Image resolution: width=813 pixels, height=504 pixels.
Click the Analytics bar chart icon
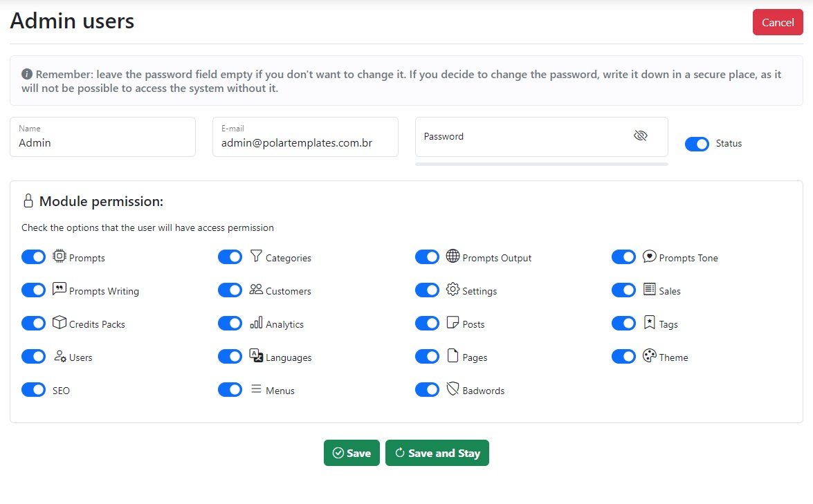click(x=256, y=323)
